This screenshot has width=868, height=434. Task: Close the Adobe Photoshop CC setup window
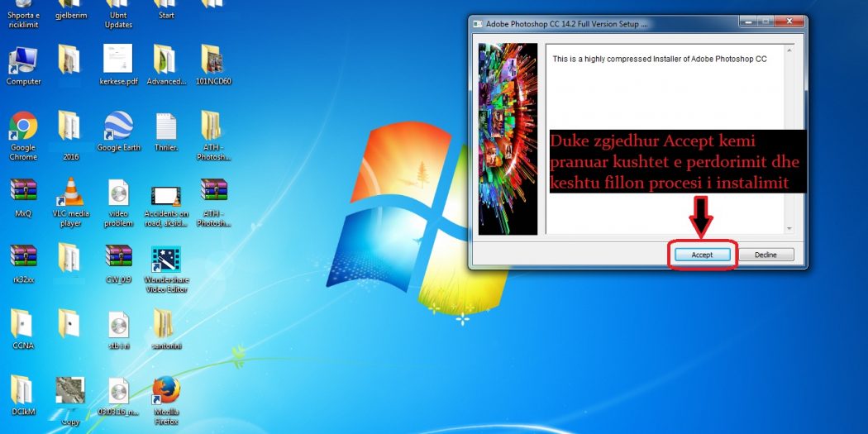pyautogui.click(x=789, y=21)
